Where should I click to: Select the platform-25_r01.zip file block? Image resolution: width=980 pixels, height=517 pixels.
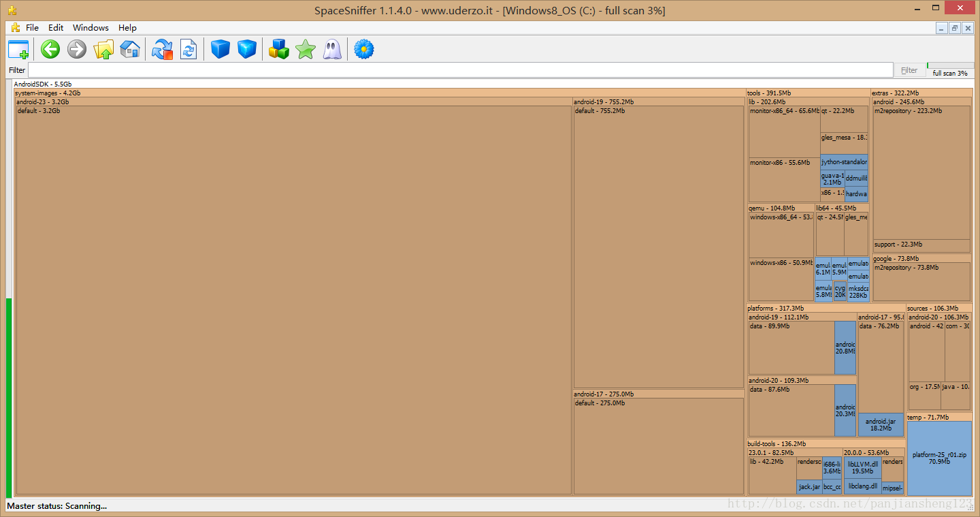tap(939, 458)
